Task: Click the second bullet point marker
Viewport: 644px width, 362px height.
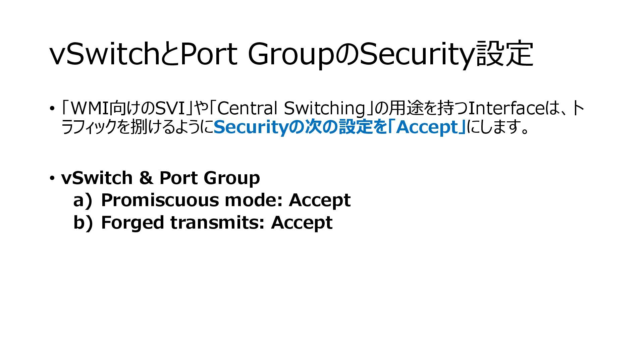Action: point(52,178)
